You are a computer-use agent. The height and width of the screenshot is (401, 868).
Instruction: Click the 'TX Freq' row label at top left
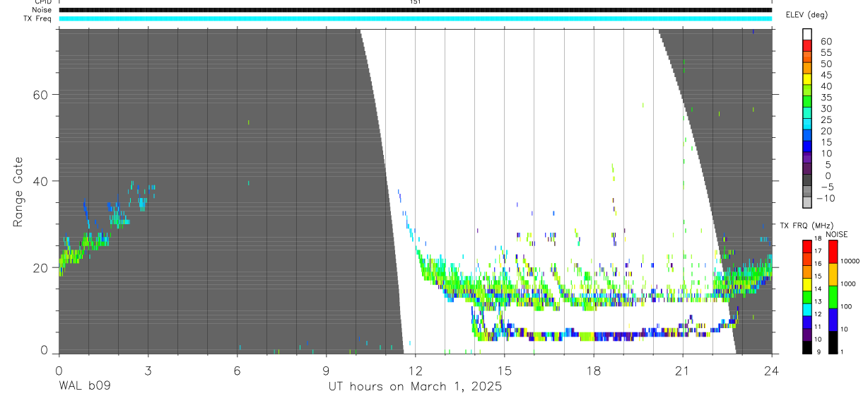[38, 18]
